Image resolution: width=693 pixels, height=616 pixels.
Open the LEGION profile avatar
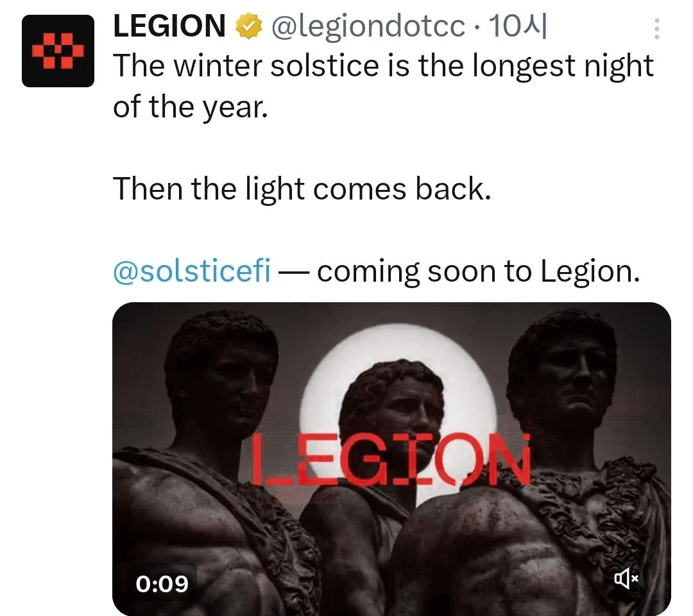(x=58, y=51)
